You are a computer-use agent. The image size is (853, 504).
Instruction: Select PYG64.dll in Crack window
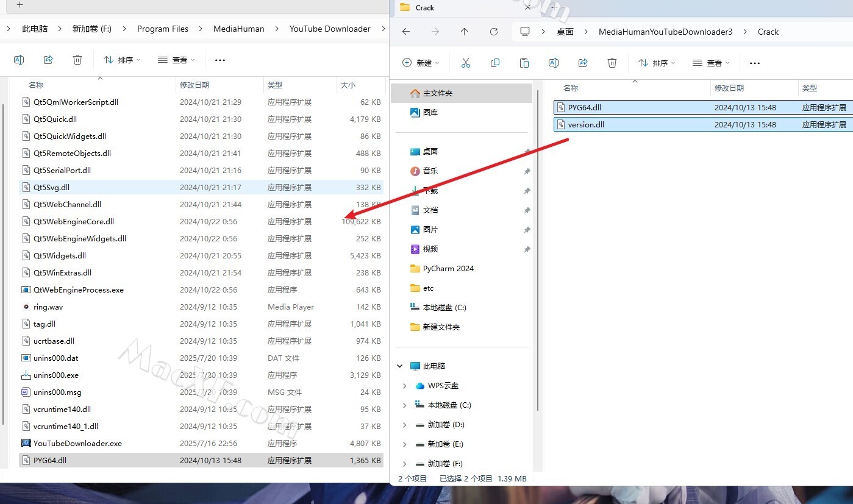(703, 107)
